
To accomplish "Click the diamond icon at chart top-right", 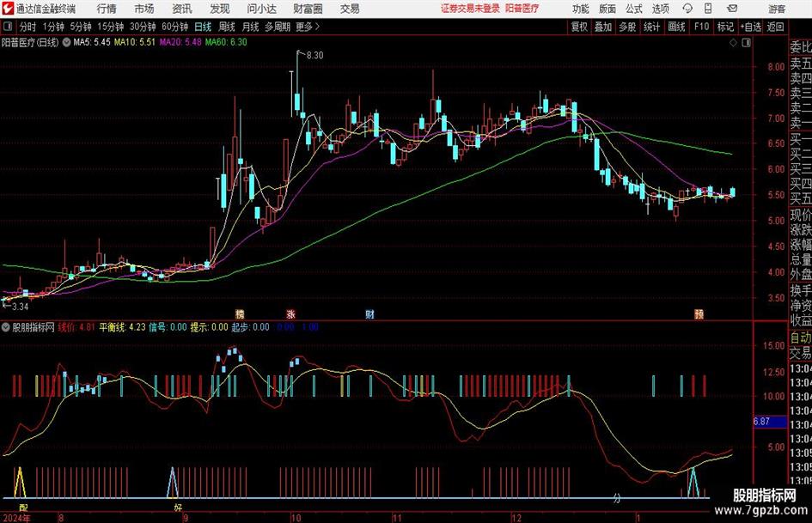I will (x=733, y=43).
